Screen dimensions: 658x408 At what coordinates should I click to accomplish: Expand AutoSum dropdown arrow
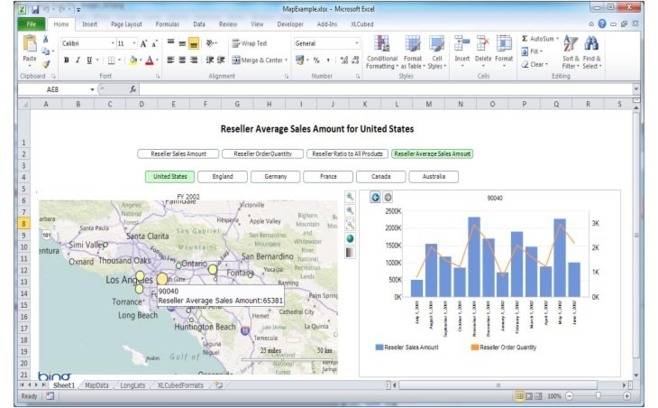557,39
